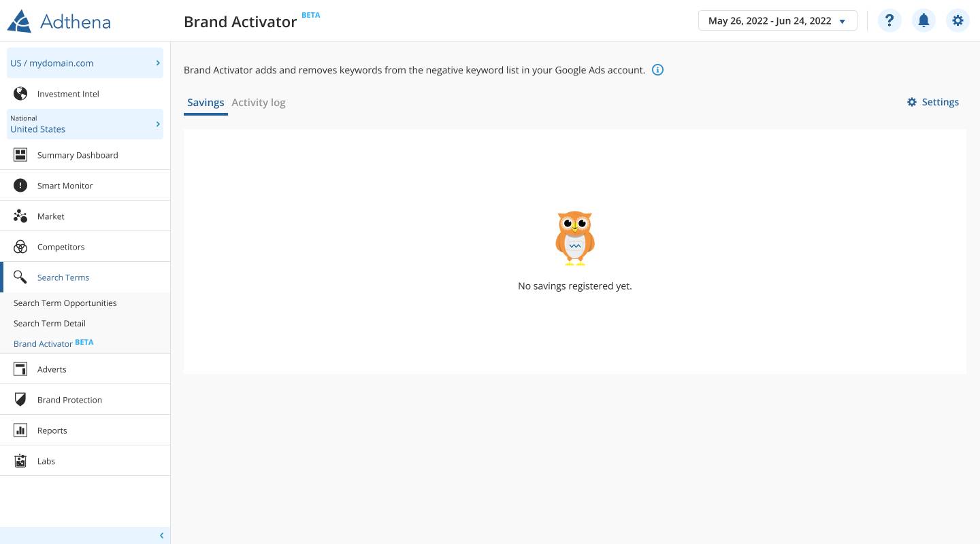Collapse the left sidebar using the chevron
980x544 pixels.
coord(161,536)
